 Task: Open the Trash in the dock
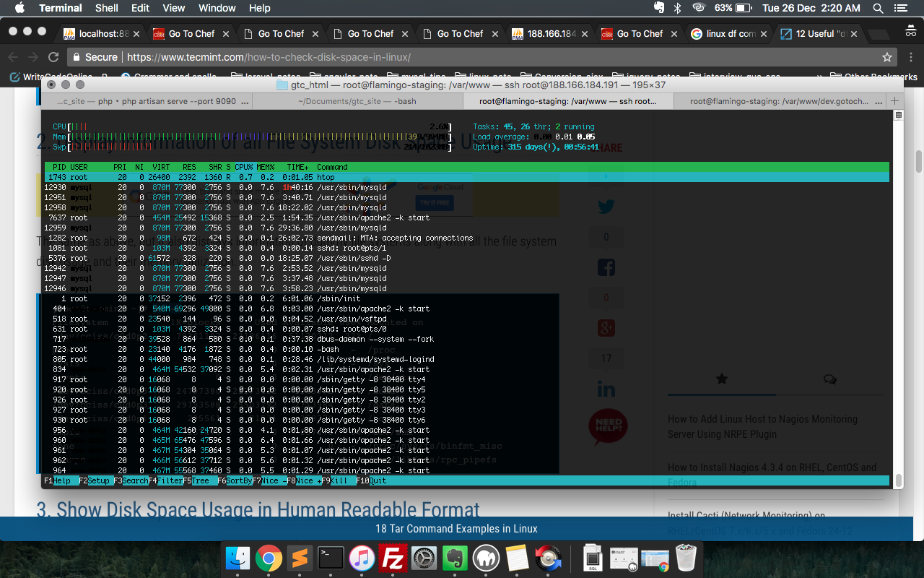(685, 558)
